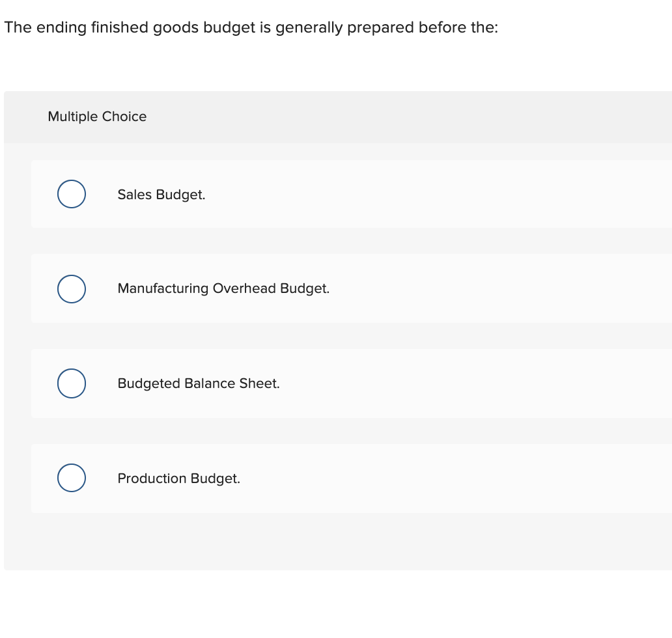Click the Budgeted Balance Sheet answer text
672x638 pixels.
tap(198, 383)
